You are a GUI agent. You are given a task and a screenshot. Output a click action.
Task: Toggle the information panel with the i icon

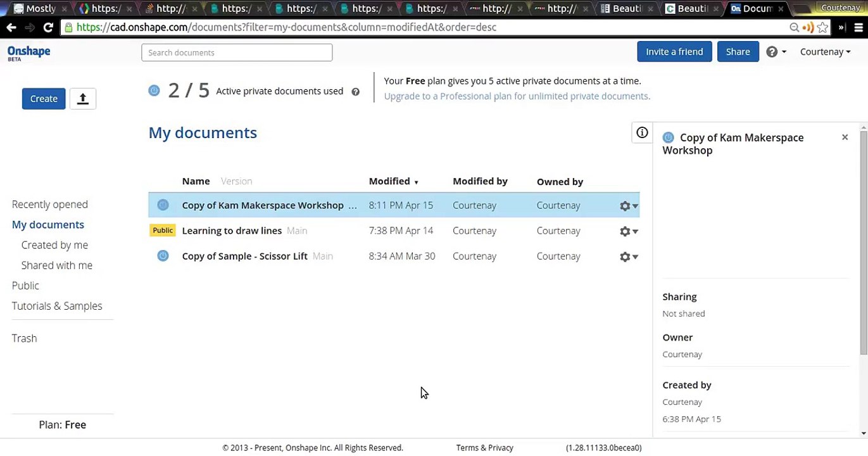click(642, 132)
